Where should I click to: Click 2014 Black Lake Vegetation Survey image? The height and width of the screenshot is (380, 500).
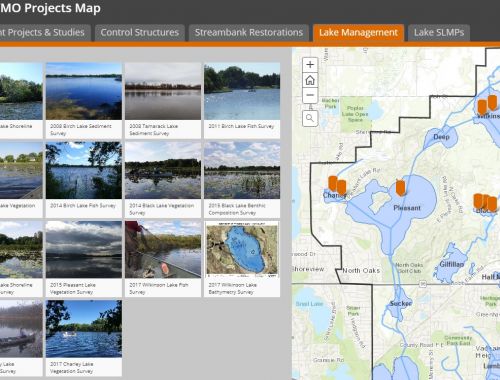[163, 170]
